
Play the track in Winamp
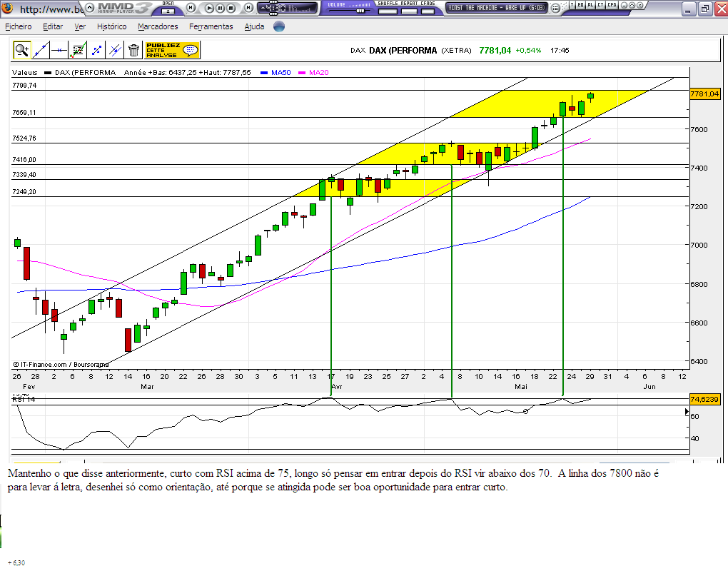click(209, 8)
